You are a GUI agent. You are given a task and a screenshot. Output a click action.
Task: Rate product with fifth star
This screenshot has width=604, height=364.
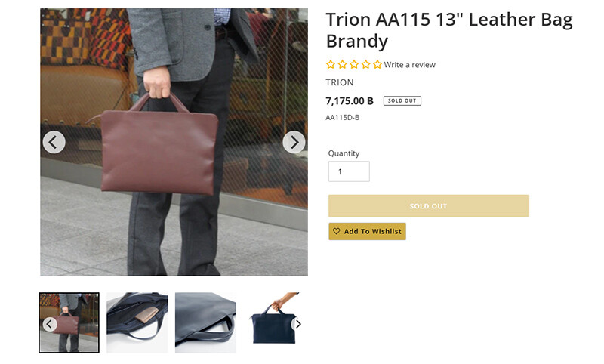point(377,65)
